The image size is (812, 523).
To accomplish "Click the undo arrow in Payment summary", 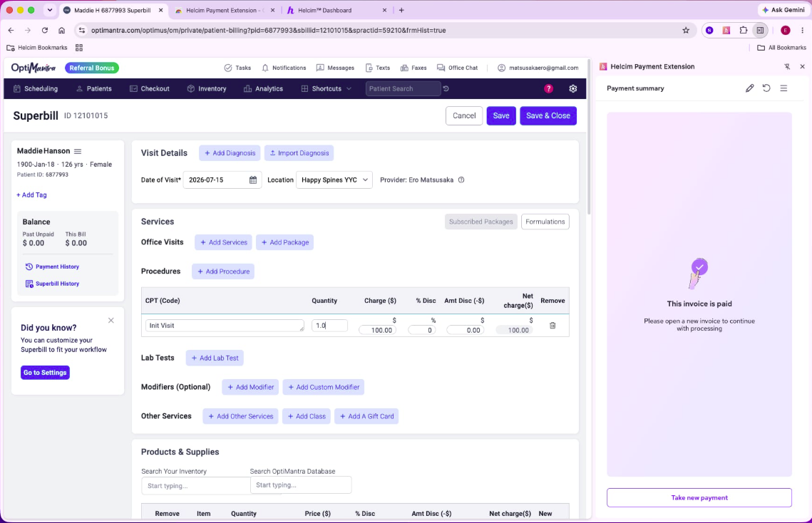I will pyautogui.click(x=766, y=88).
